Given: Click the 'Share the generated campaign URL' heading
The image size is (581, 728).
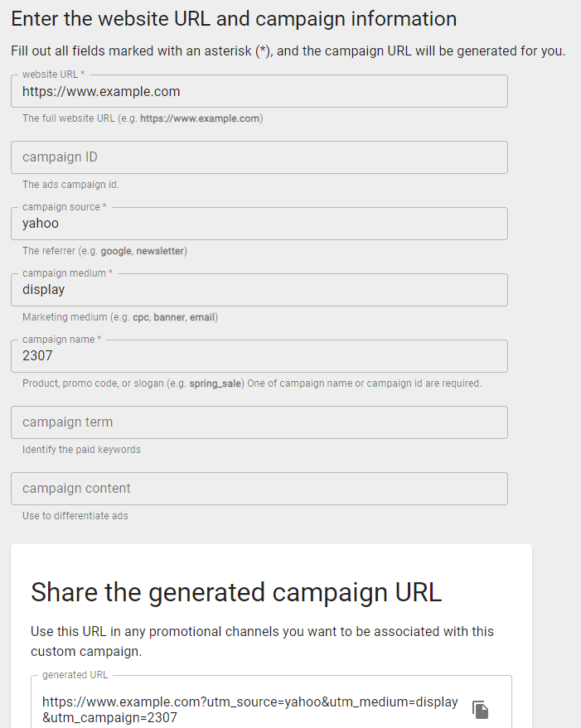Looking at the screenshot, I should click(236, 592).
